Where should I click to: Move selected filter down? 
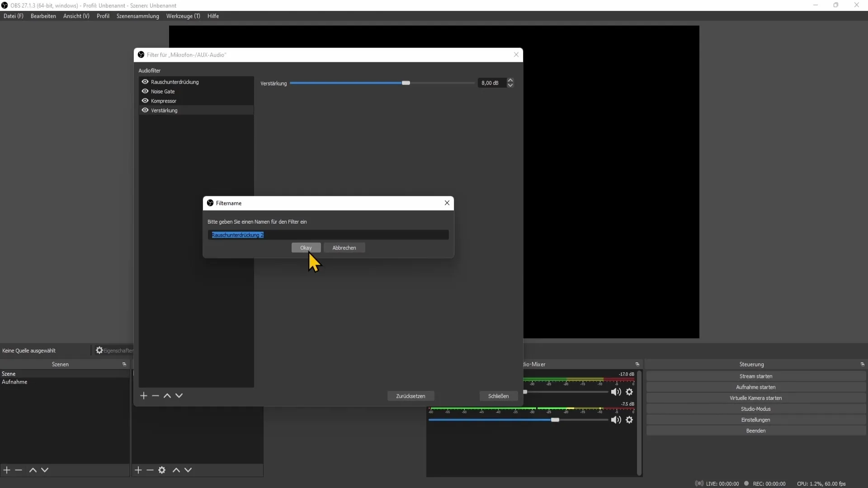click(x=179, y=396)
